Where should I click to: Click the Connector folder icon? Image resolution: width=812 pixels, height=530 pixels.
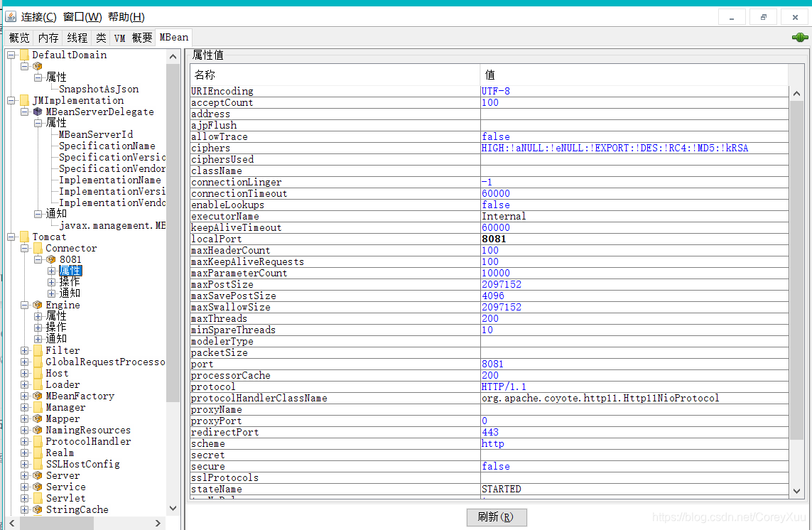coord(38,248)
